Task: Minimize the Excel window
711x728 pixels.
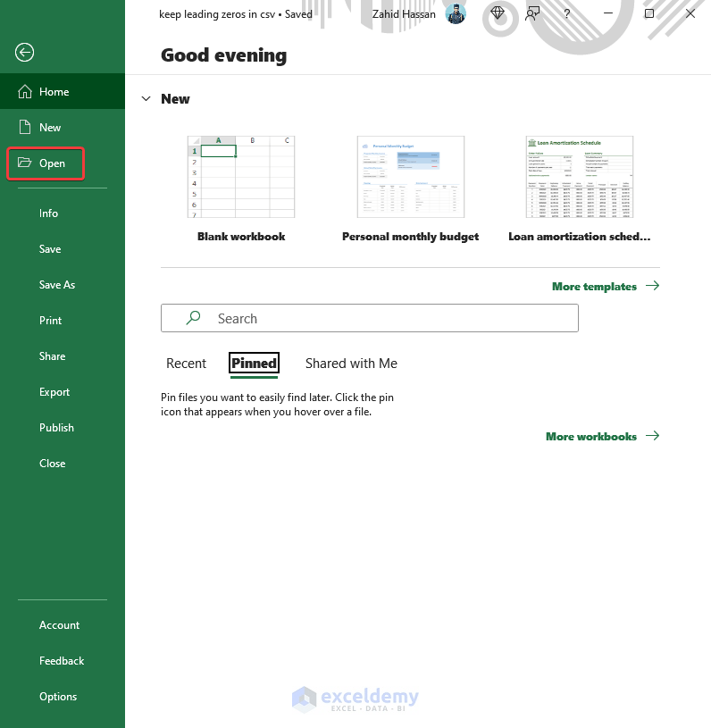Action: coord(608,13)
